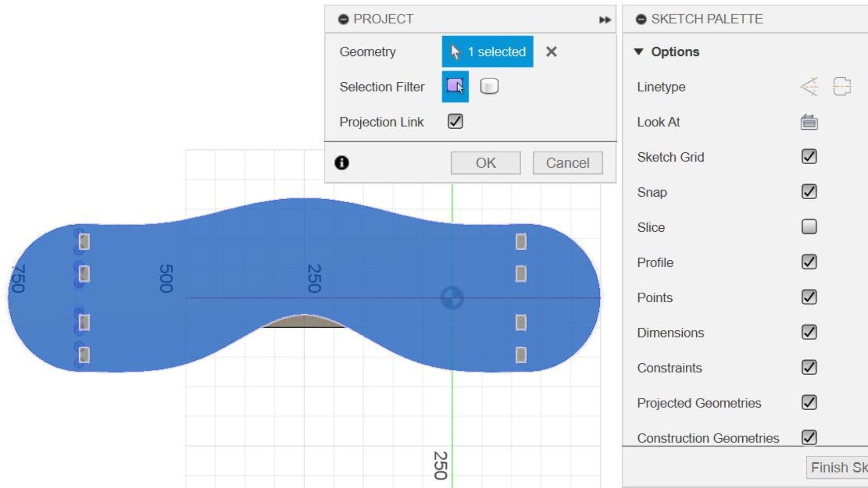
Task: Toggle the Centerline linetype icon
Action: pyautogui.click(x=842, y=86)
